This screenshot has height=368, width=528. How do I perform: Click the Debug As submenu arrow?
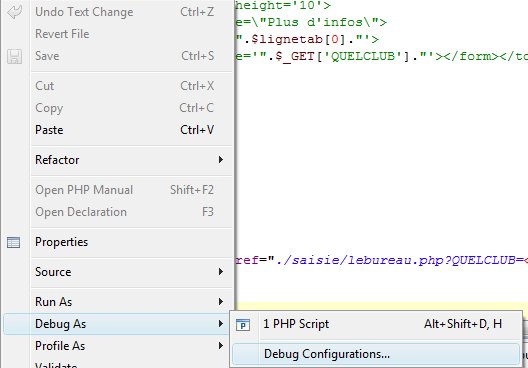(221, 324)
